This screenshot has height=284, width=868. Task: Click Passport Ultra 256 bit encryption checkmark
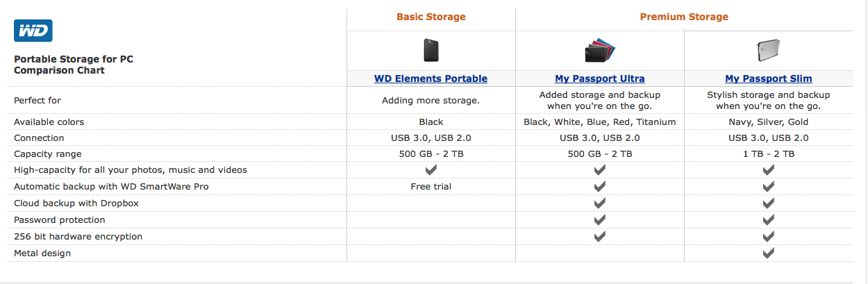pyautogui.click(x=600, y=237)
